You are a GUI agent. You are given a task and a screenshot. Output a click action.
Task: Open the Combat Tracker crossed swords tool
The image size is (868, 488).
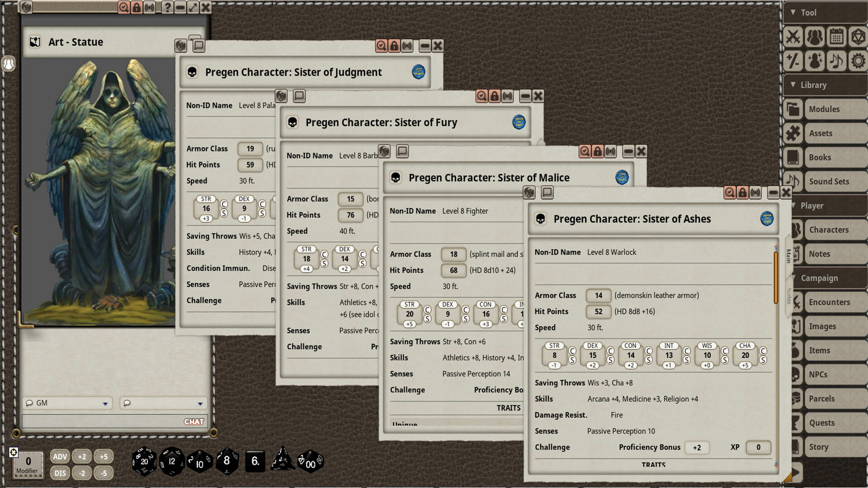pyautogui.click(x=793, y=37)
